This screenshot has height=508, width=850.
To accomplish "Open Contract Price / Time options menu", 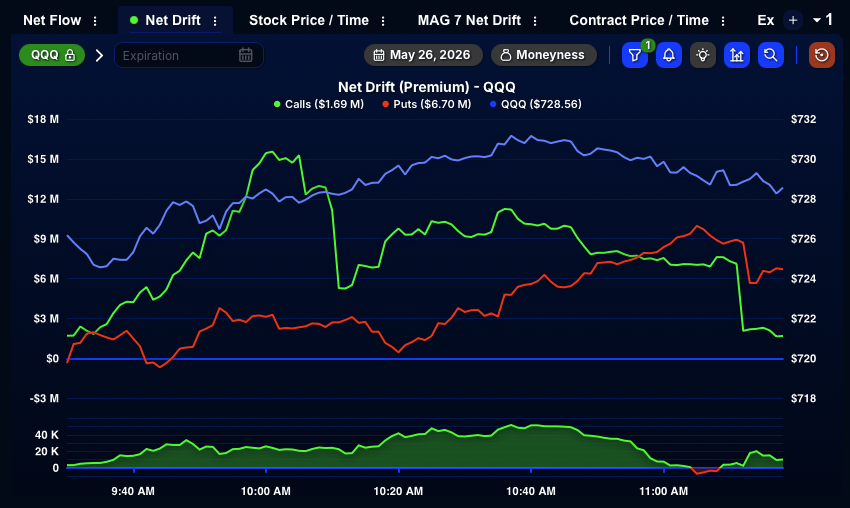I will pyautogui.click(x=723, y=21).
